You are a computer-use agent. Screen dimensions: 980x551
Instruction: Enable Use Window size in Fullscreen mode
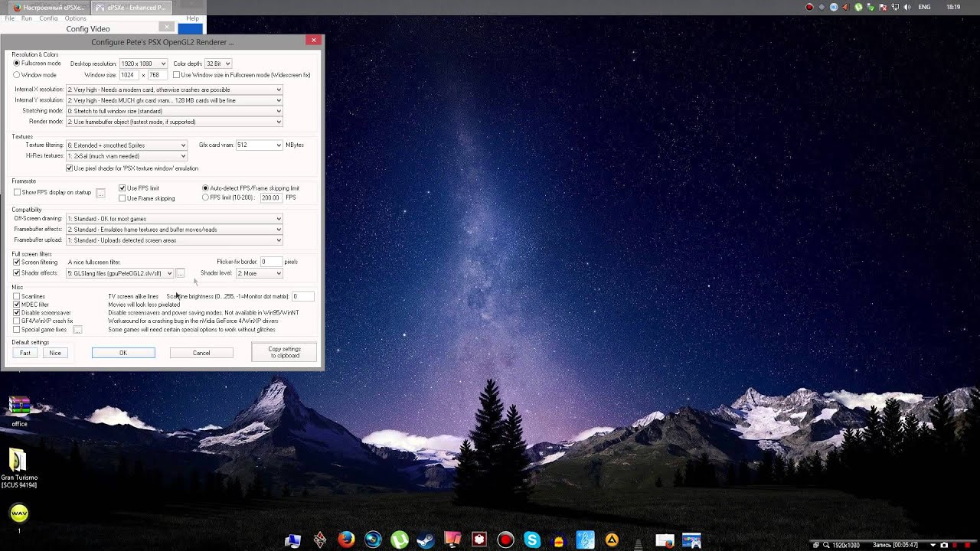176,75
